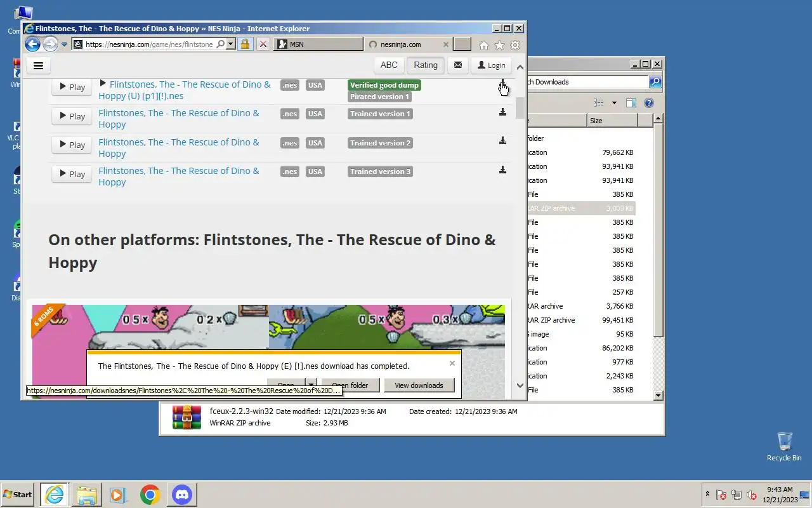Play the Trained version 2 ROM
812x508 pixels.
click(72, 145)
